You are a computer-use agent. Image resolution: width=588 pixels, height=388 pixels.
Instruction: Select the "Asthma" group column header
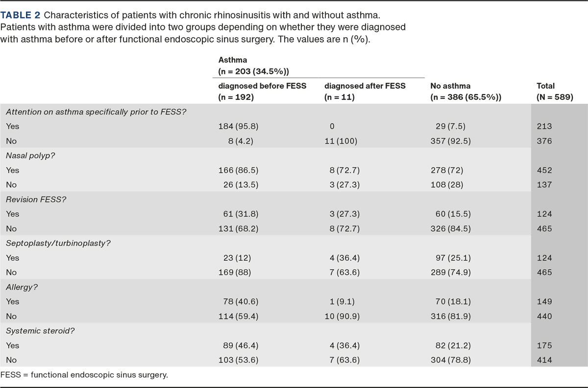point(233,60)
